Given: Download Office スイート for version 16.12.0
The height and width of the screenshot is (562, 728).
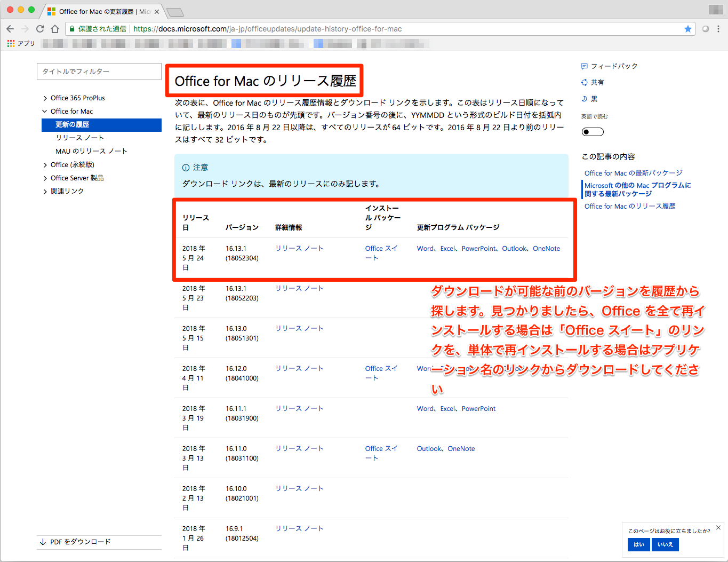Looking at the screenshot, I should (381, 373).
